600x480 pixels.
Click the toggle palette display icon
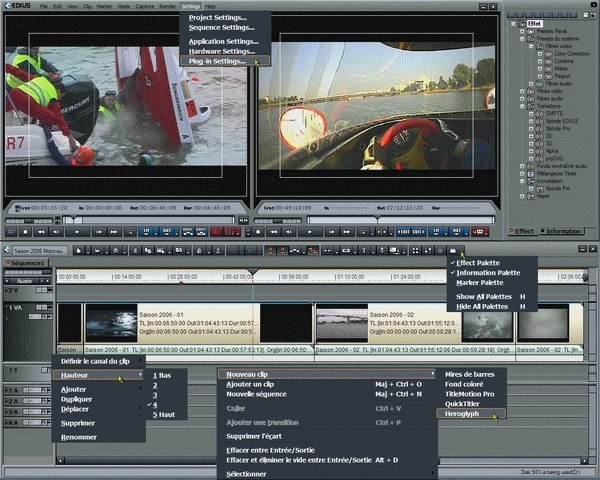453,250
